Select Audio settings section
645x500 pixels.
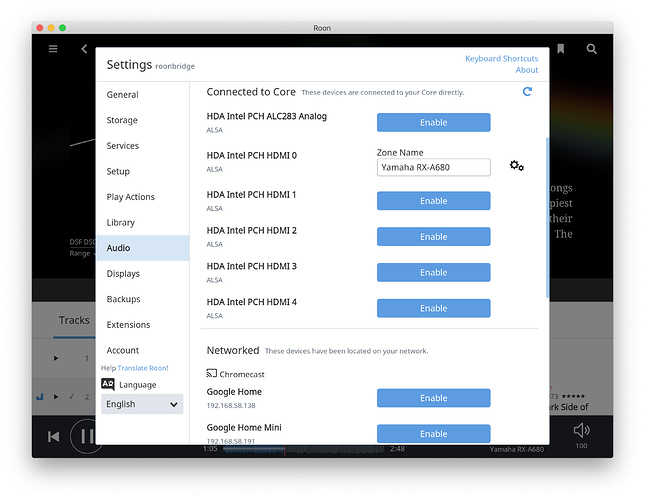tap(142, 248)
